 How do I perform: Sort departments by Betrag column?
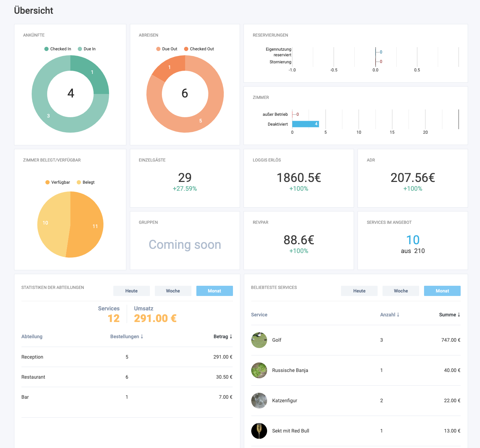coord(223,336)
